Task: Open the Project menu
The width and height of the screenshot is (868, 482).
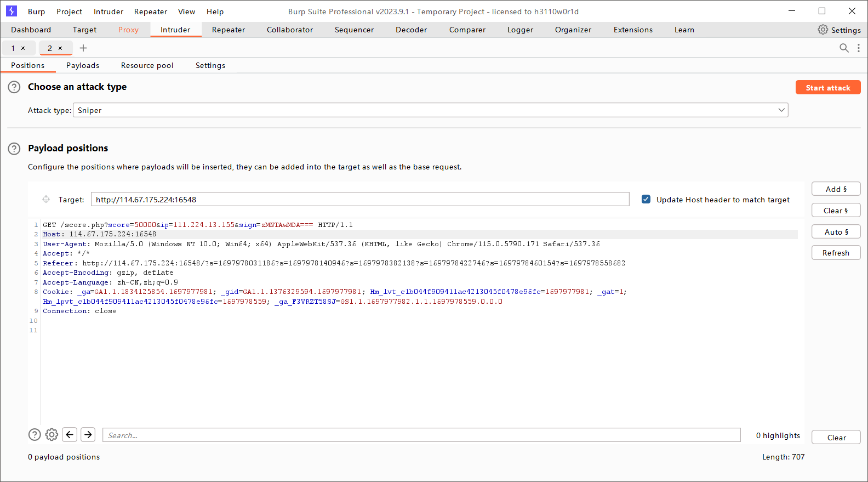Action: point(69,12)
